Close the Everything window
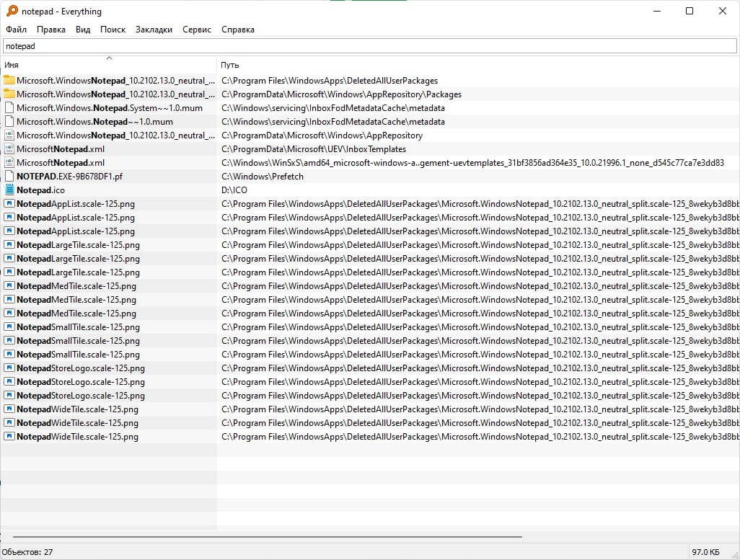Image resolution: width=740 pixels, height=560 pixels. (723, 11)
